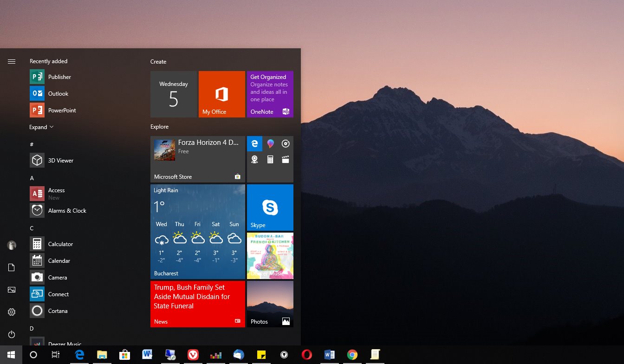624x364 pixels.
Task: Open Sticky Notes on the taskbar
Action: coord(261,355)
